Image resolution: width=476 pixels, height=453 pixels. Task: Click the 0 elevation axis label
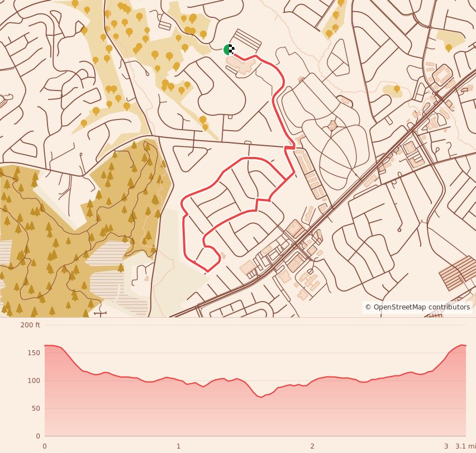coord(38,436)
